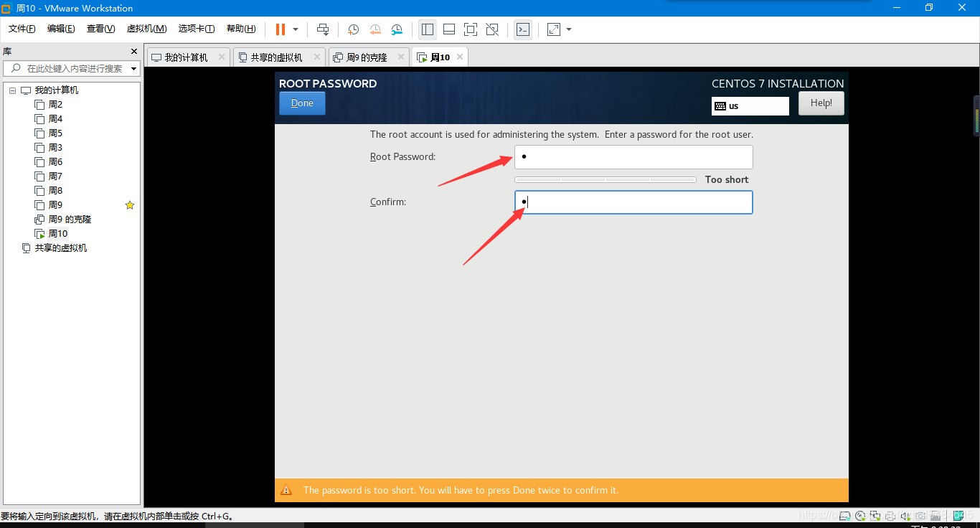Open the snapshot manager

coord(397,29)
